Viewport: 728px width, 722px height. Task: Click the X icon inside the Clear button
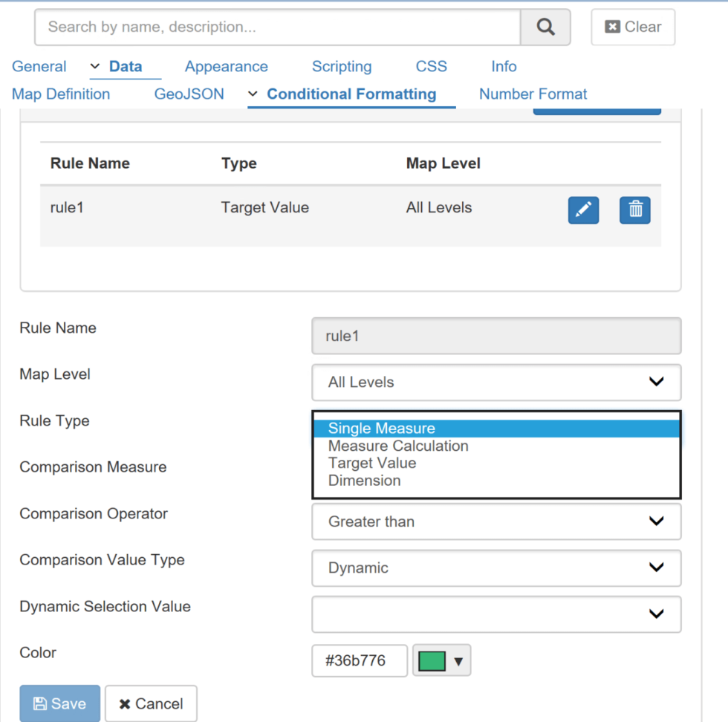click(x=611, y=26)
